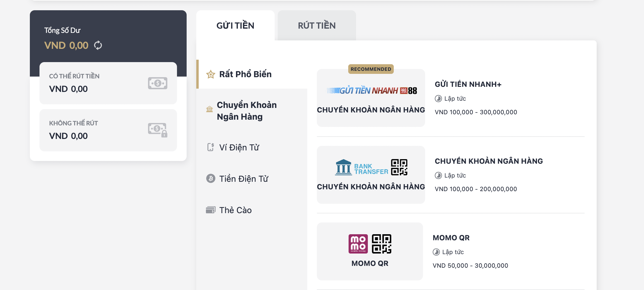The image size is (644, 290).
Task: Select the Chuyển Khoản Ngân Hàng category
Action: tap(247, 111)
